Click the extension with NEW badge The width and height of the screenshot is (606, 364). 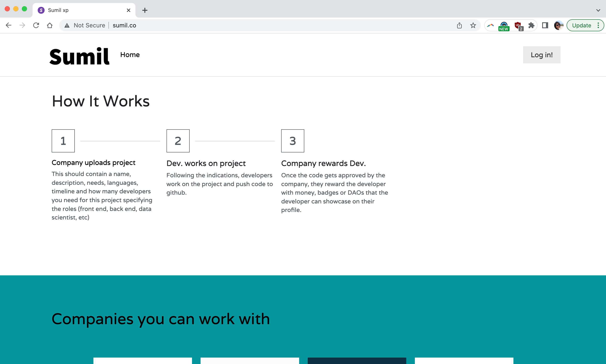504,25
